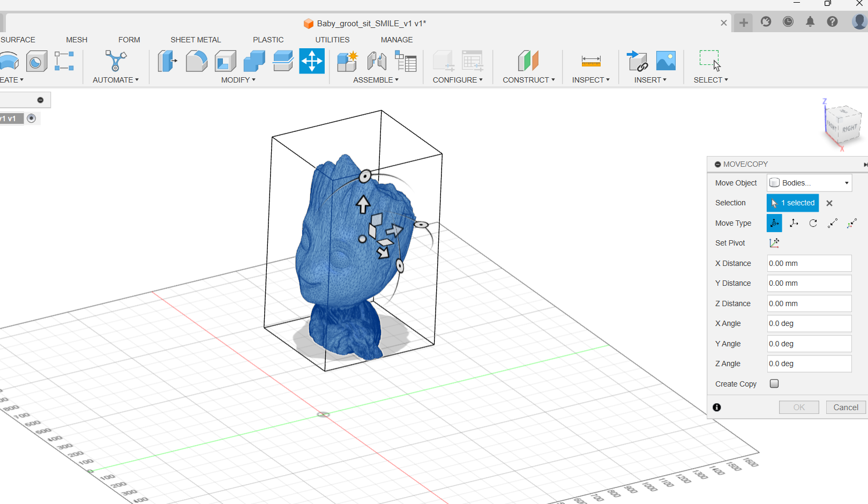Select the Offset Face tool icon
The image size is (868, 504).
click(x=283, y=61)
